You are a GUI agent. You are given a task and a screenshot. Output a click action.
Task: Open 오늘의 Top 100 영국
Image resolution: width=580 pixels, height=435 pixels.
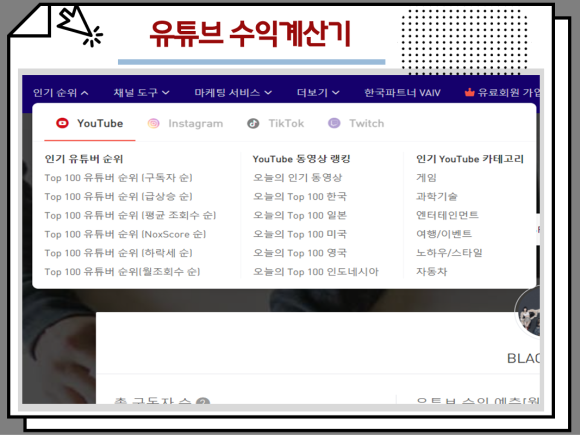click(x=300, y=253)
